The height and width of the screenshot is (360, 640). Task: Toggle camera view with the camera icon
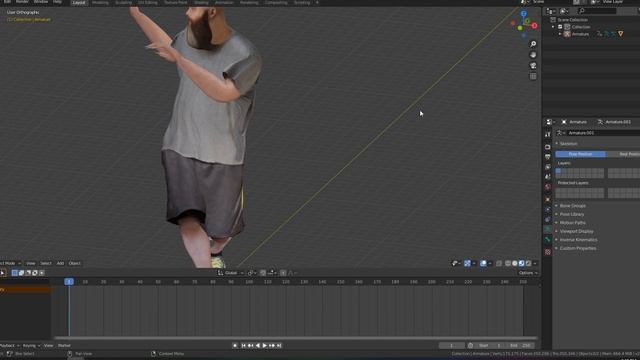(x=533, y=66)
